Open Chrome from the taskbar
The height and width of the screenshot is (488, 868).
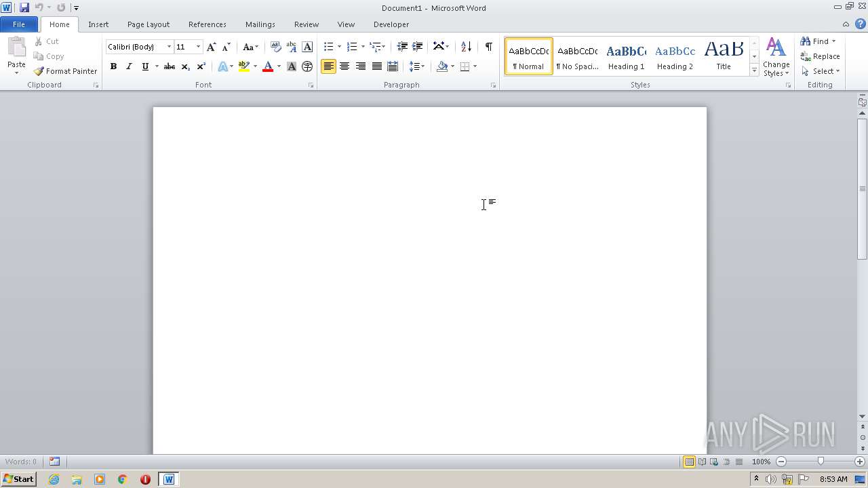(123, 479)
